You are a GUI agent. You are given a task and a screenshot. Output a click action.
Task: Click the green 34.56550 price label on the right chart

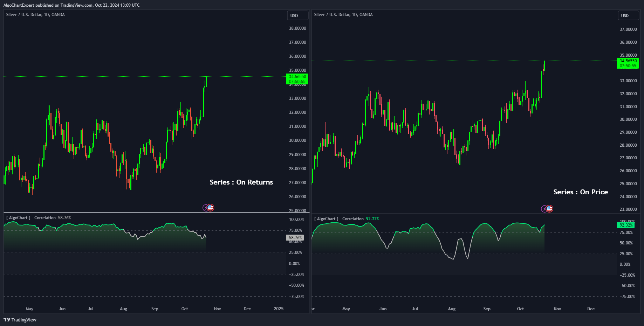coord(628,63)
